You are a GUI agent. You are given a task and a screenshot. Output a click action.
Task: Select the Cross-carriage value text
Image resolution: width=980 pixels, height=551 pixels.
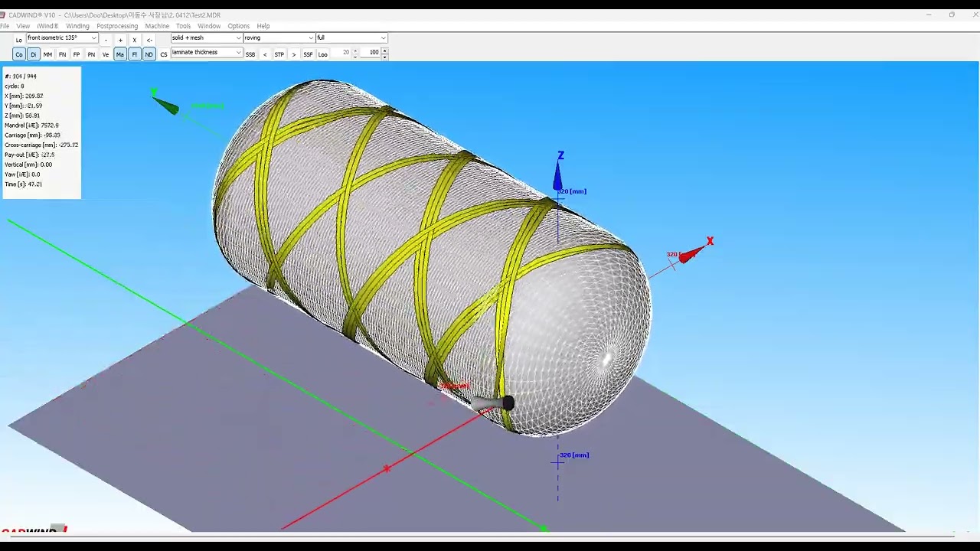tap(68, 145)
